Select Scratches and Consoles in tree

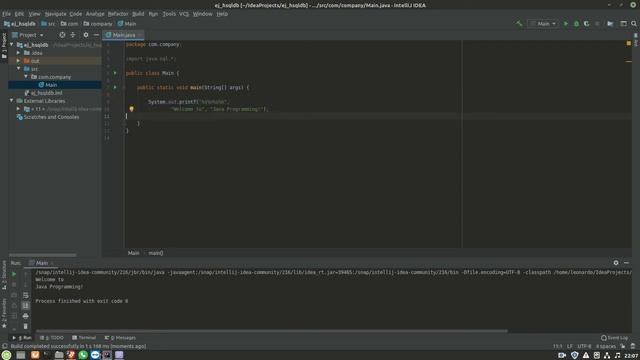[x=48, y=117]
